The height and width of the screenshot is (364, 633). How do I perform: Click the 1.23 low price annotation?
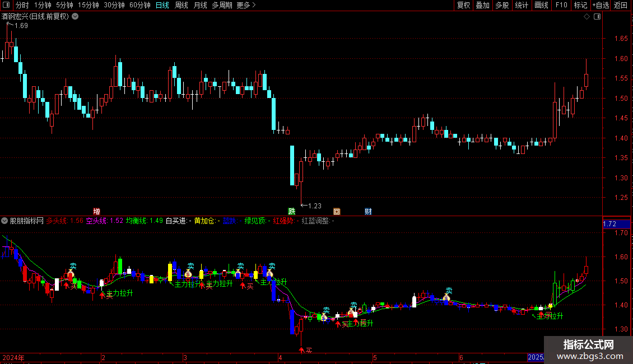pyautogui.click(x=314, y=206)
